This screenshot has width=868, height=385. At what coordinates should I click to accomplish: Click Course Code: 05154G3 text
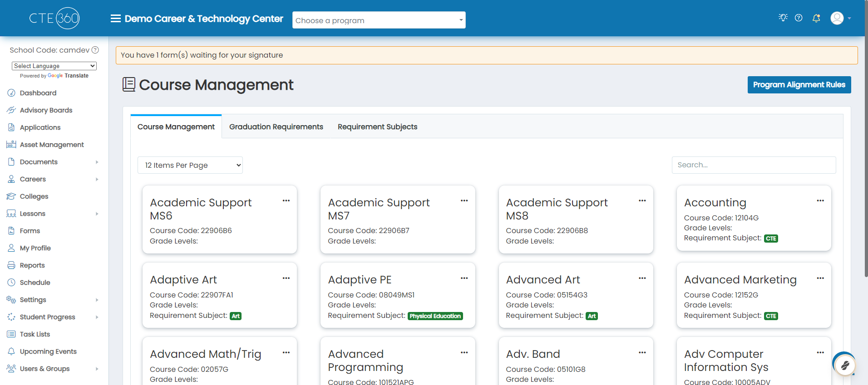pyautogui.click(x=547, y=295)
